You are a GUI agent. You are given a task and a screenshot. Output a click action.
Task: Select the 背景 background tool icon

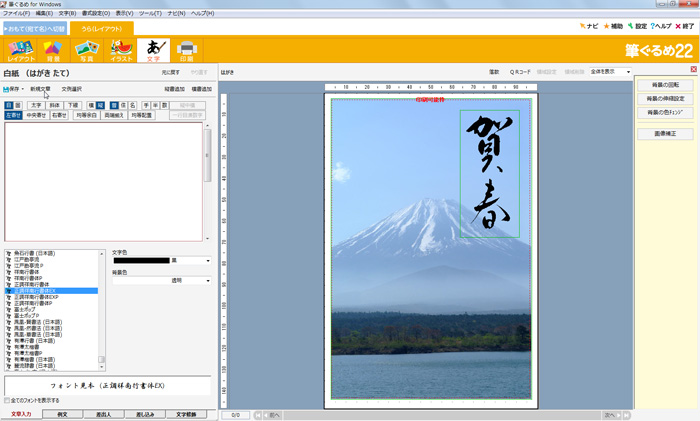tap(54, 49)
